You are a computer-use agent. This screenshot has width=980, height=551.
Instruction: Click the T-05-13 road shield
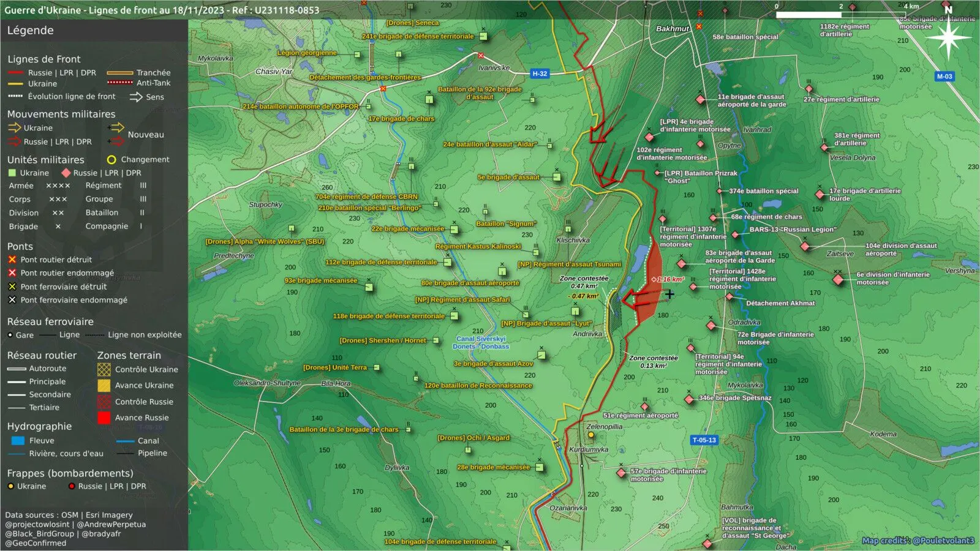click(704, 440)
